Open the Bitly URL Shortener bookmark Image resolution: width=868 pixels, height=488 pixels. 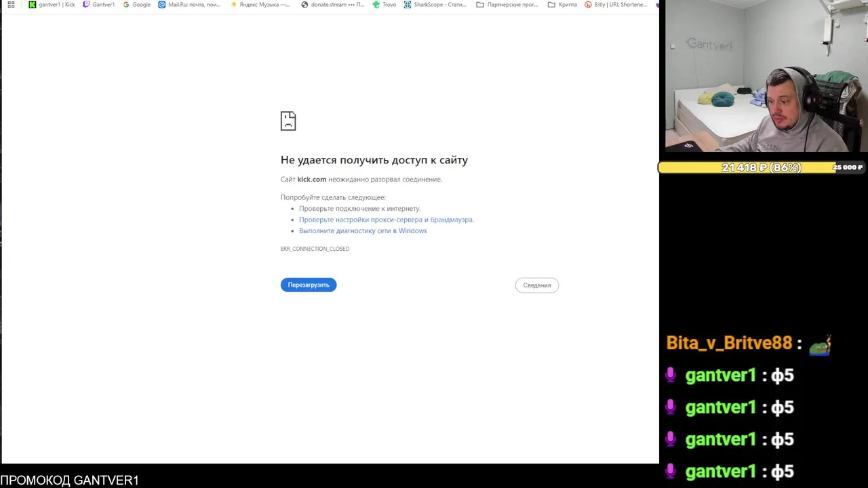pos(616,5)
